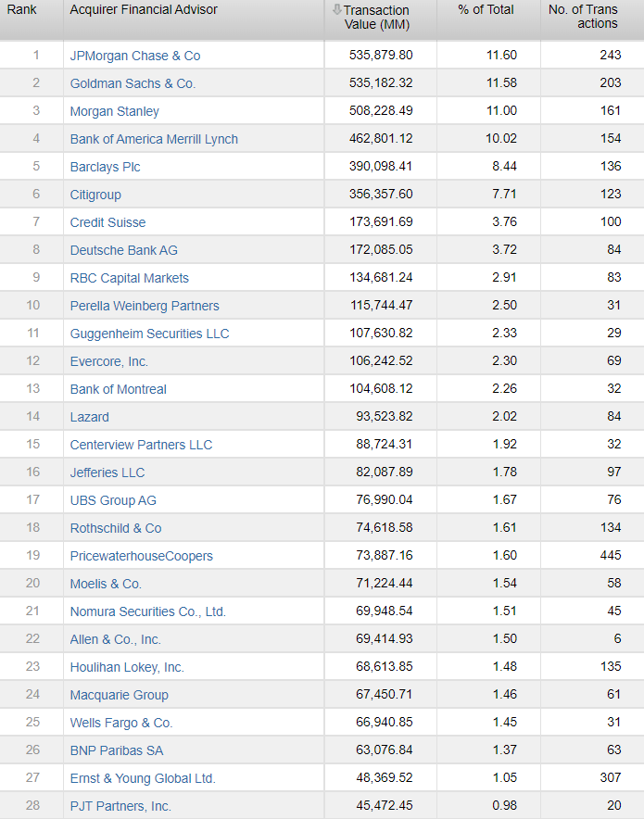
Task: Open Barclays Plc link
Action: click(x=105, y=167)
